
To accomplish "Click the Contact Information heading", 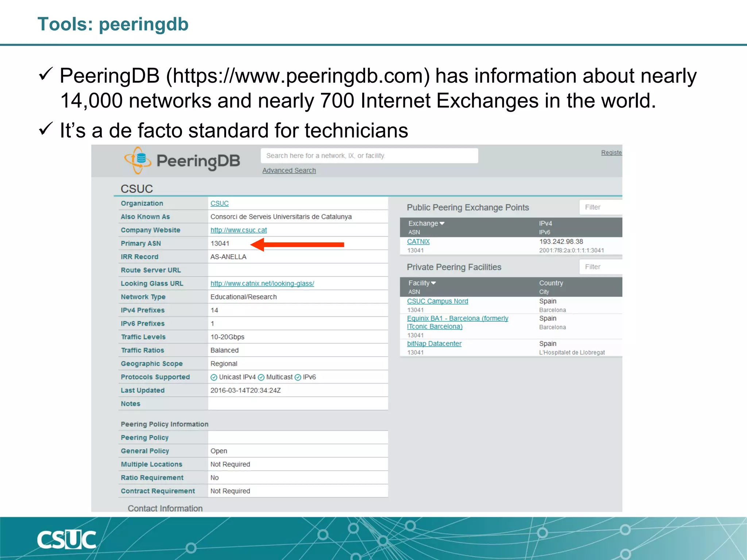I will coord(165,509).
